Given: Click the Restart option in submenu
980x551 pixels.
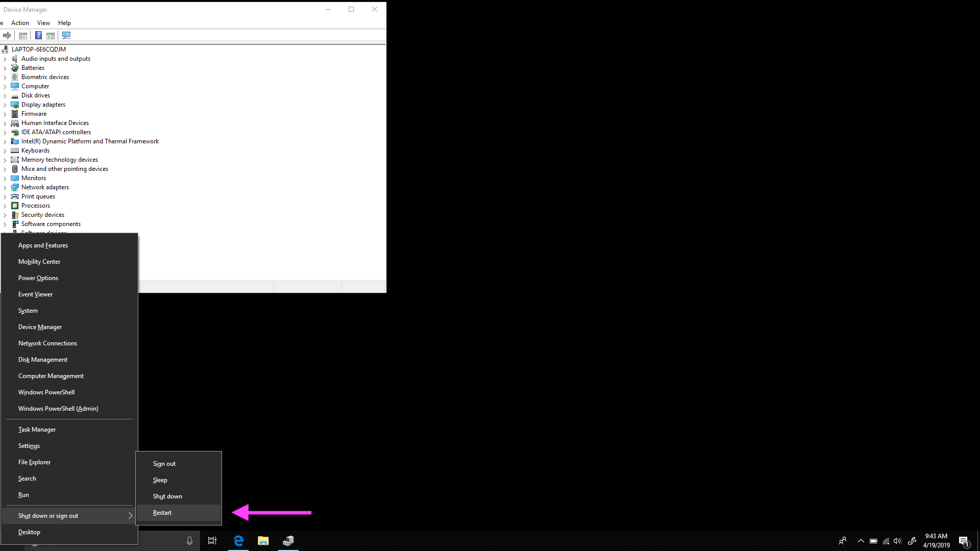Looking at the screenshot, I should pyautogui.click(x=161, y=513).
